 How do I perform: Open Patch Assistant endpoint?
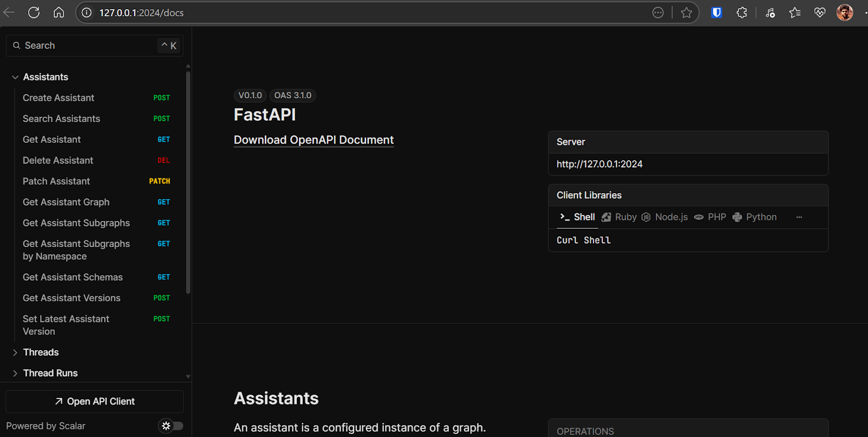(97, 181)
